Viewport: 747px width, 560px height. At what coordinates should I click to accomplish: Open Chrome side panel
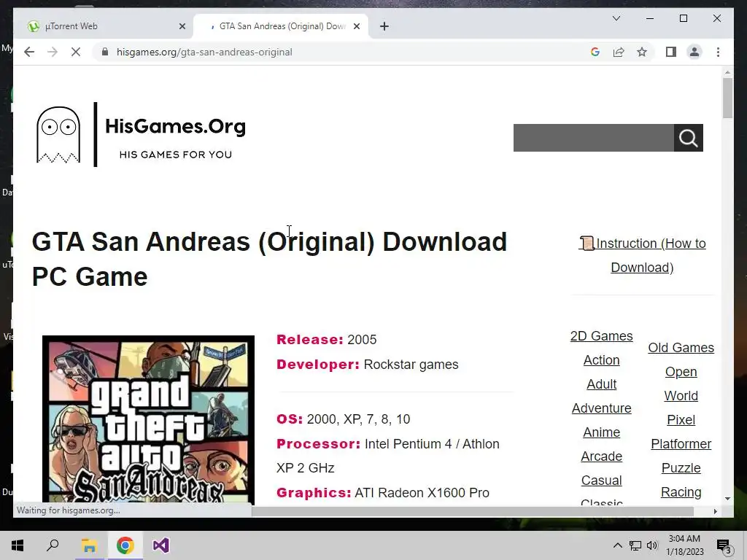click(671, 52)
